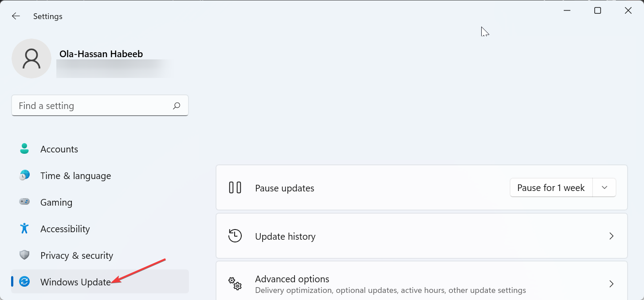
Task: Expand Advanced options with its chevron
Action: (611, 284)
